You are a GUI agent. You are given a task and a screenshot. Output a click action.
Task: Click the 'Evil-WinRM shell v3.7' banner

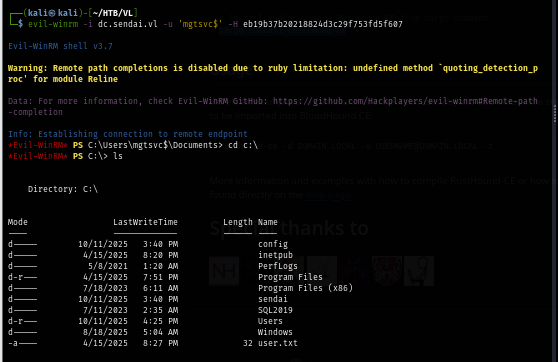[x=60, y=46]
